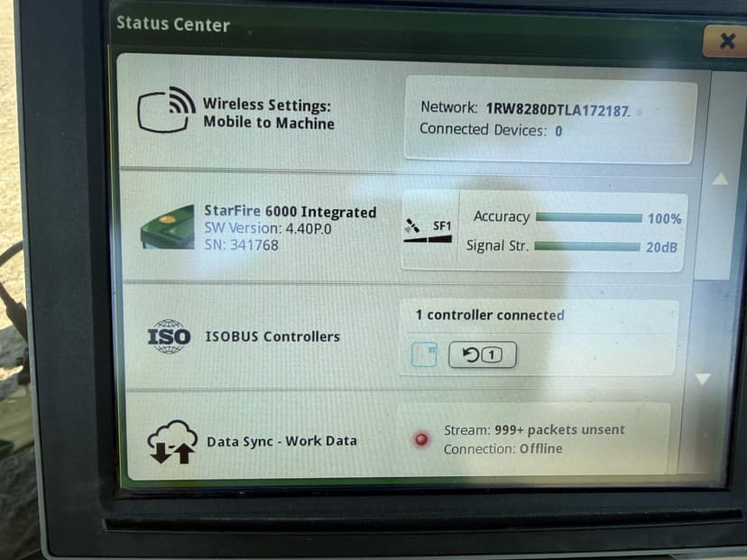
Task: Click the Accuracy 100% bar
Action: click(x=587, y=217)
